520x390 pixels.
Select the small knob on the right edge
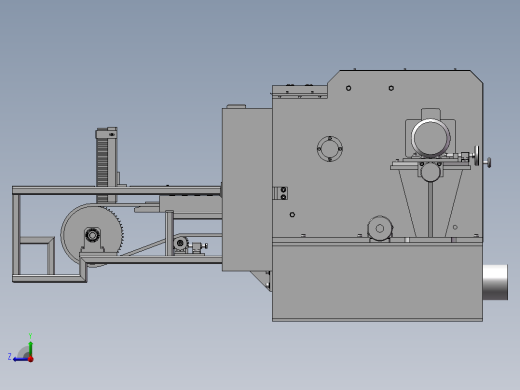point(488,162)
